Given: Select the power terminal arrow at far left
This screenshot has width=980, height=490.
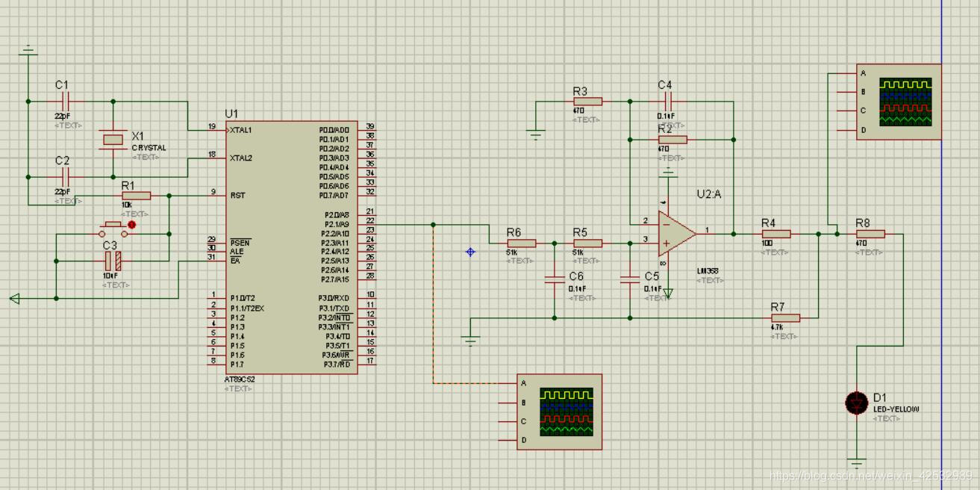Looking at the screenshot, I should coord(15,299).
